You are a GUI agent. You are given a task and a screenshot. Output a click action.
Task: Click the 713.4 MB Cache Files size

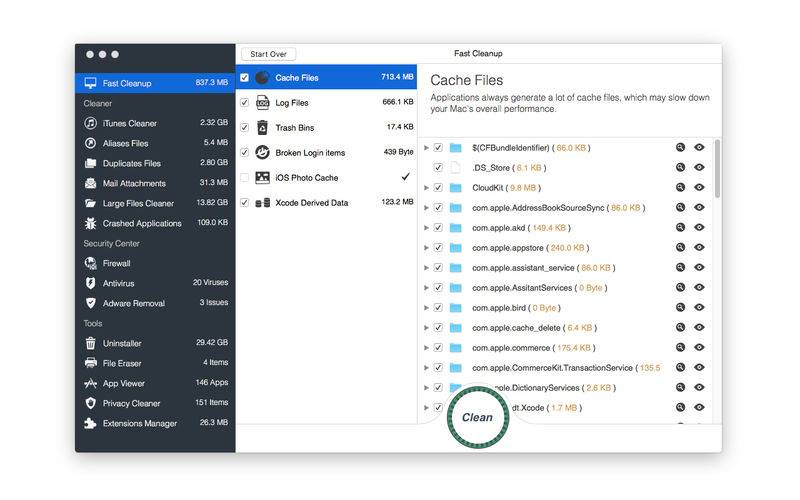click(397, 77)
